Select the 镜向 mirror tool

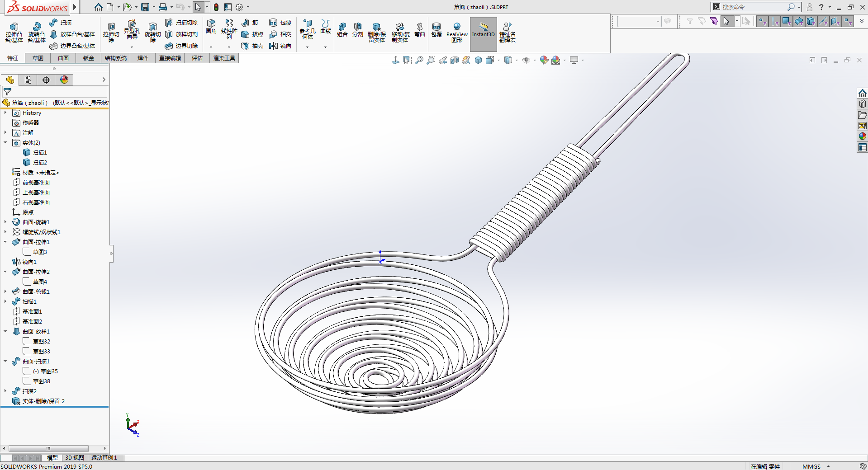click(280, 46)
